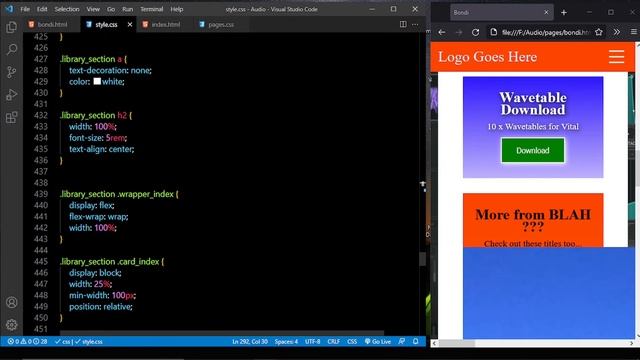This screenshot has width=640, height=360.
Task: Bookmark this page with the star icon
Action: (599, 32)
